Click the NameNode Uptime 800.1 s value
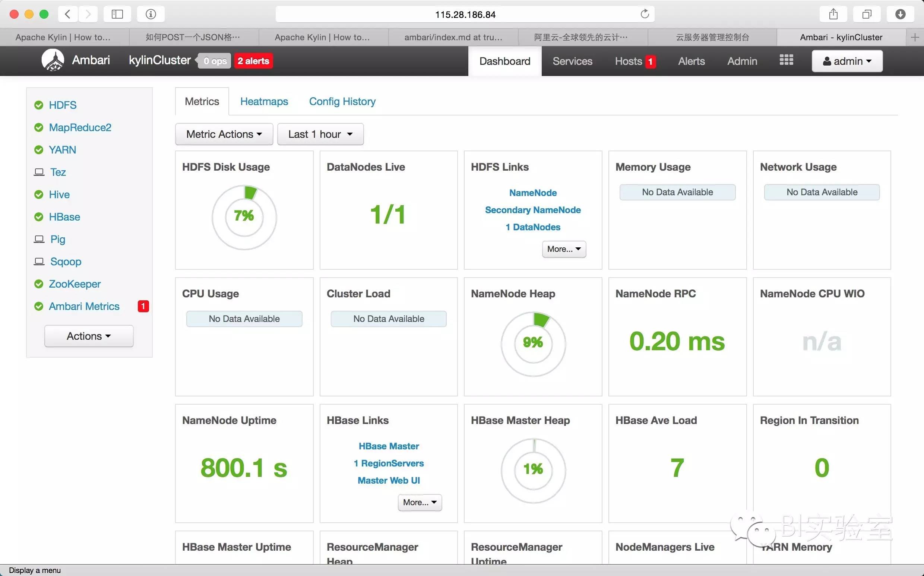The width and height of the screenshot is (924, 576). click(244, 468)
